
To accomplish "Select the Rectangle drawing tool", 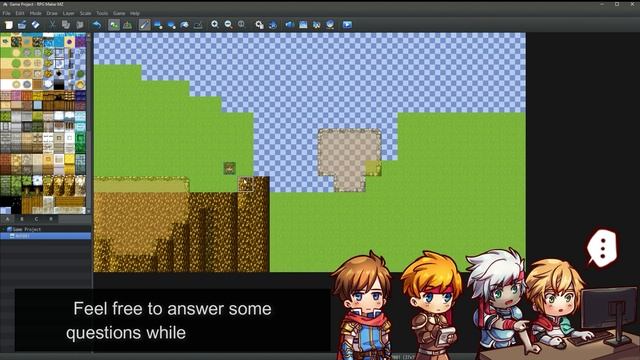I will point(158,25).
